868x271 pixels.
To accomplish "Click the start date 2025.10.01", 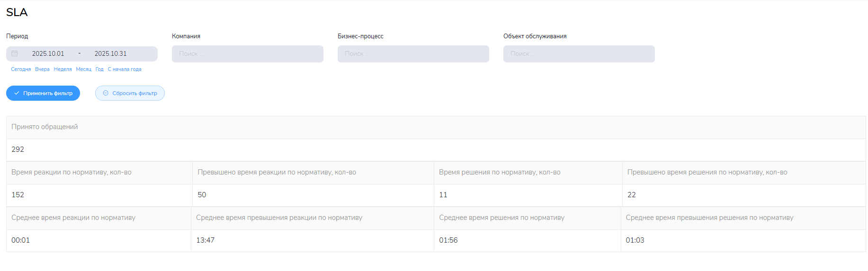I will [x=48, y=54].
